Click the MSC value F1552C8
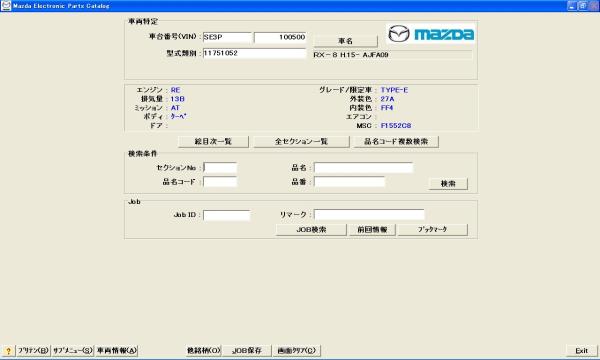The image size is (600, 360). pos(396,125)
